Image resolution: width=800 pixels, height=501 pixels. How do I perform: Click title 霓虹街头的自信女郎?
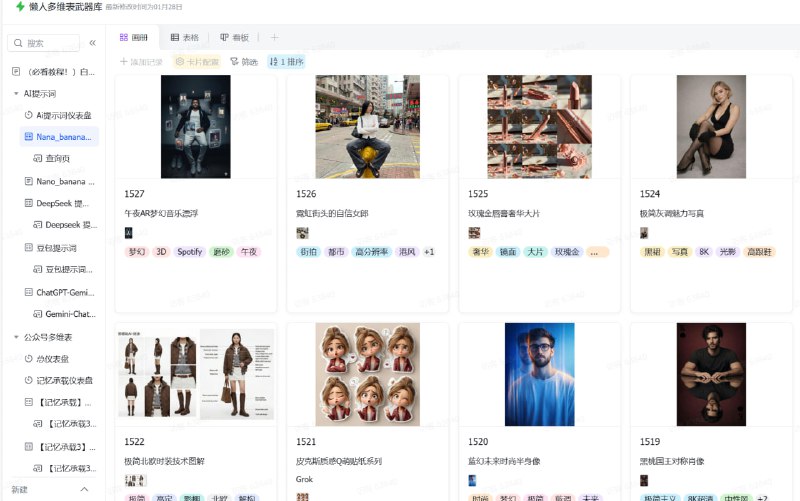[x=332, y=213]
